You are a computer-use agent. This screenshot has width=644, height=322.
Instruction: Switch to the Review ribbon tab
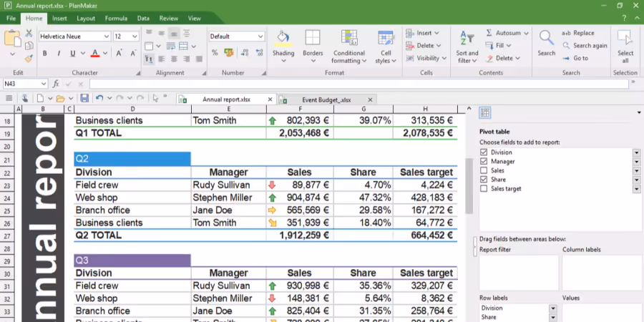click(169, 19)
